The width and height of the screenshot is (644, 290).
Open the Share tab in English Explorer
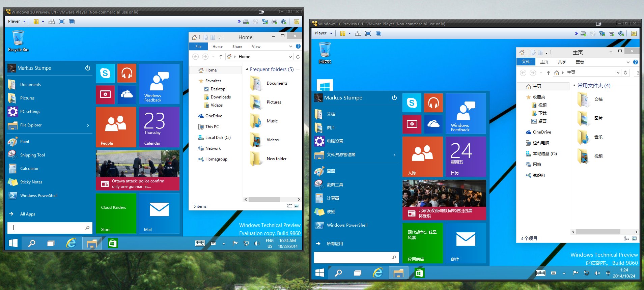tap(237, 47)
